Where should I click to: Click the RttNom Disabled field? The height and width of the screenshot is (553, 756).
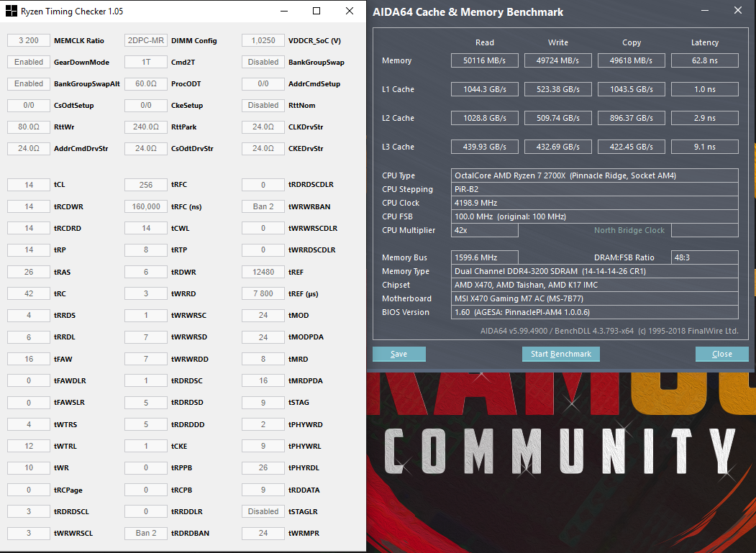(x=263, y=105)
